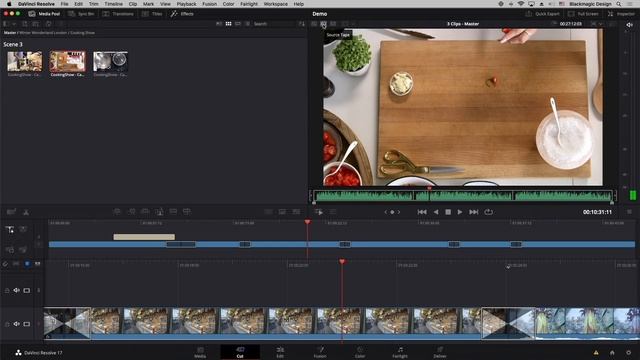The image size is (640, 360).
Task: Click the Dissolve transition icon above timeline
Action: click(282, 211)
